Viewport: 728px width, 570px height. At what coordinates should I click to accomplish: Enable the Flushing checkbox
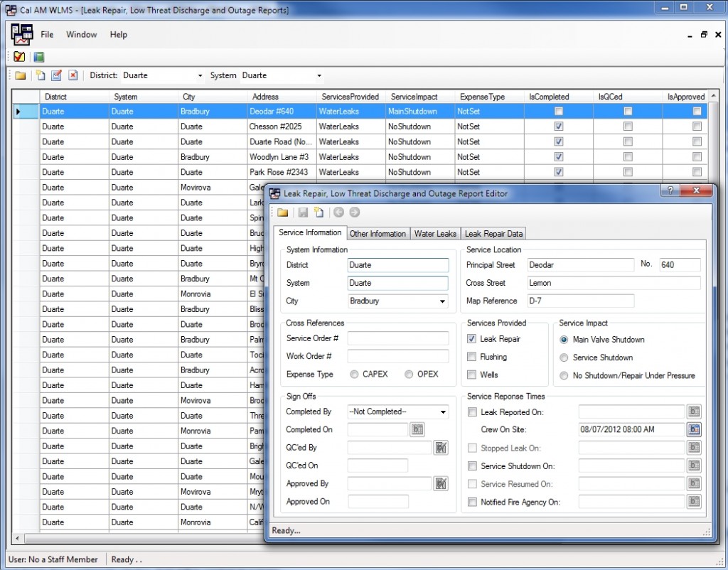click(x=472, y=357)
